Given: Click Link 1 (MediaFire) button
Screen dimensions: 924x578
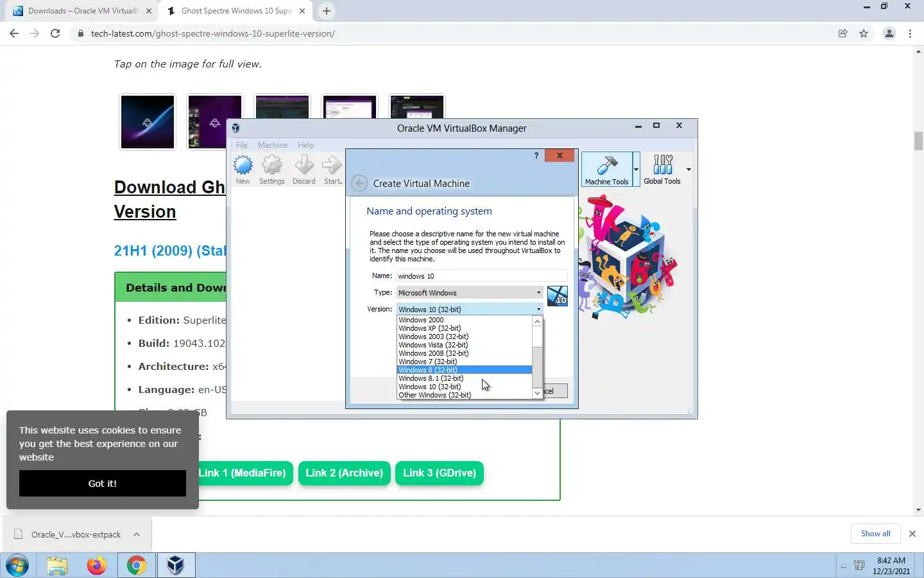Looking at the screenshot, I should pos(243,473).
